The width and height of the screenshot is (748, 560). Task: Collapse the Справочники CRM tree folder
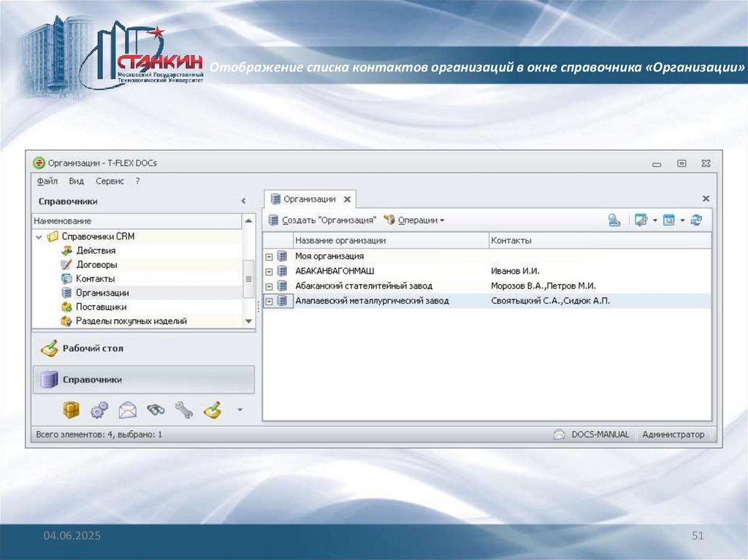click(x=38, y=237)
